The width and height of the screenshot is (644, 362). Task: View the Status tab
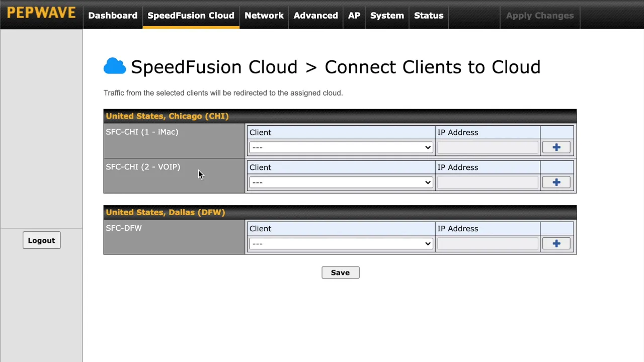[429, 15]
